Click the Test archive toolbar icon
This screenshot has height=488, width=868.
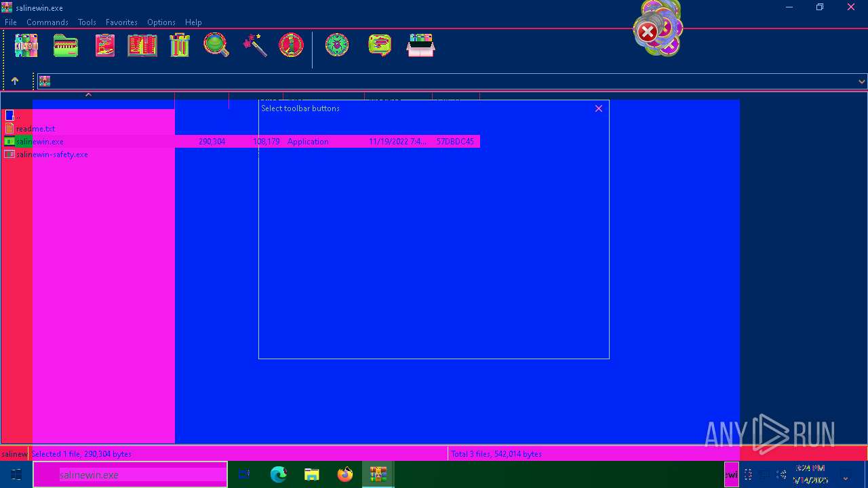click(x=104, y=46)
